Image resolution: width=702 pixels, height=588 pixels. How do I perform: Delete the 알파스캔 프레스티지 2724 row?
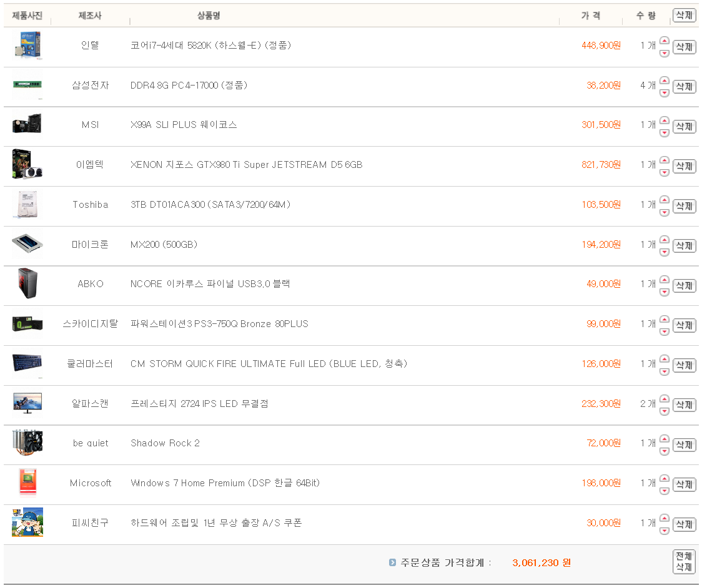click(x=684, y=405)
